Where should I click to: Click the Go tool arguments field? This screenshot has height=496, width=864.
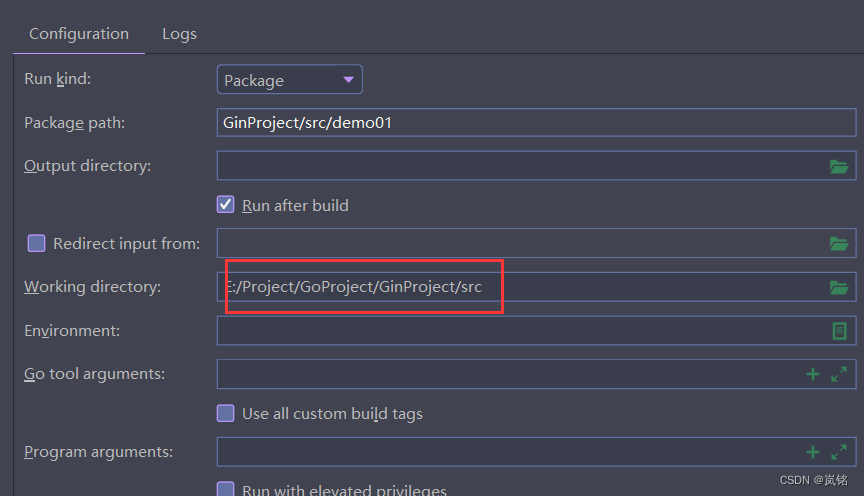tap(537, 374)
